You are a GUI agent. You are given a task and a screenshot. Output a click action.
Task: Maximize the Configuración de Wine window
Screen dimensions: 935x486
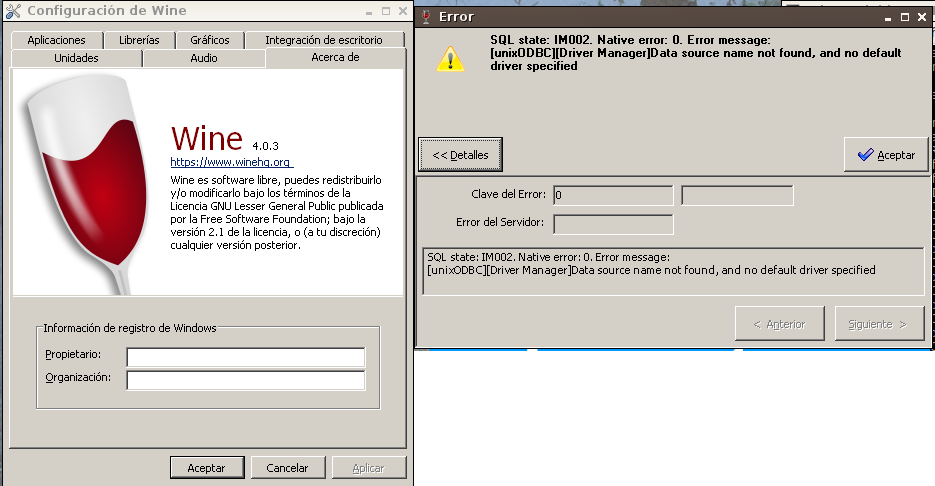click(386, 11)
